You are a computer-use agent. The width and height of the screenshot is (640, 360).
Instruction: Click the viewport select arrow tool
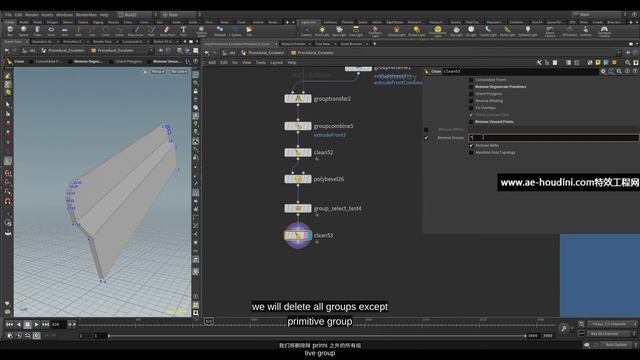[x=8, y=104]
